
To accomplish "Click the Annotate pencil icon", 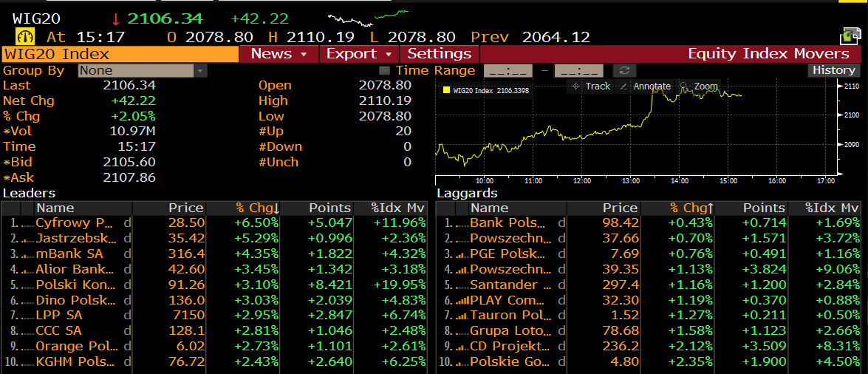I will point(624,86).
